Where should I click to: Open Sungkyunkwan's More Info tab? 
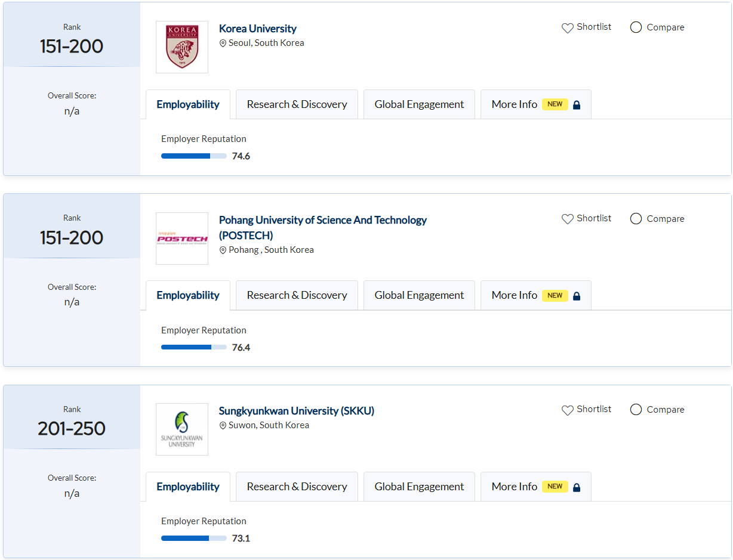pyautogui.click(x=535, y=487)
